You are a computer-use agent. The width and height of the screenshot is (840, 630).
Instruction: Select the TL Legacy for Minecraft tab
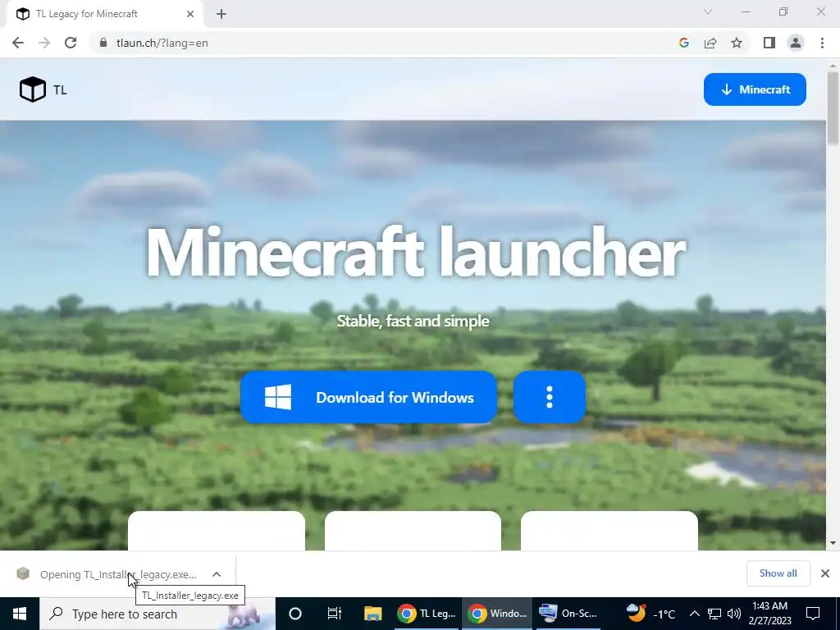pos(104,14)
